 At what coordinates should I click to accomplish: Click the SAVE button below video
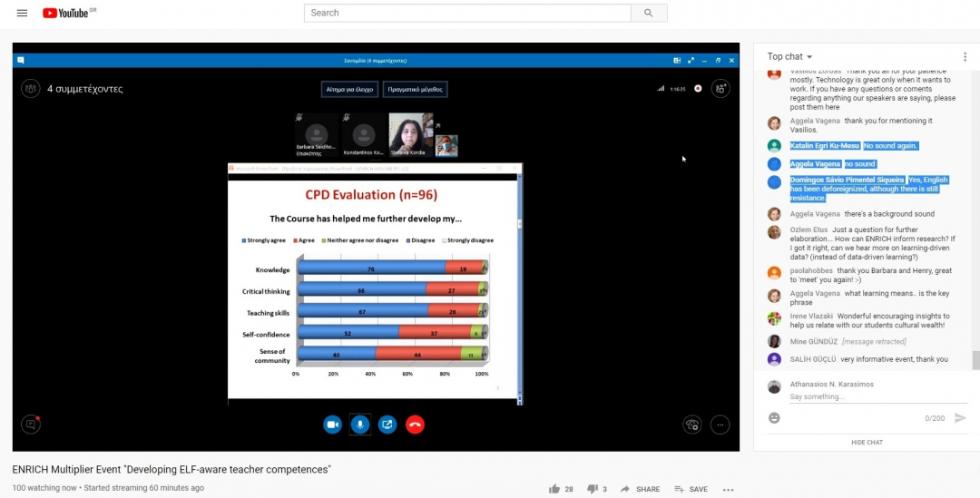click(691, 489)
